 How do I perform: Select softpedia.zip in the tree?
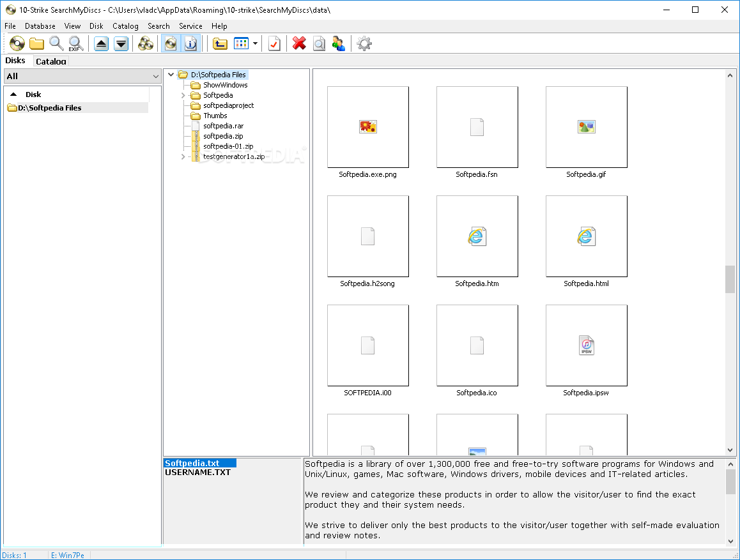pos(223,136)
